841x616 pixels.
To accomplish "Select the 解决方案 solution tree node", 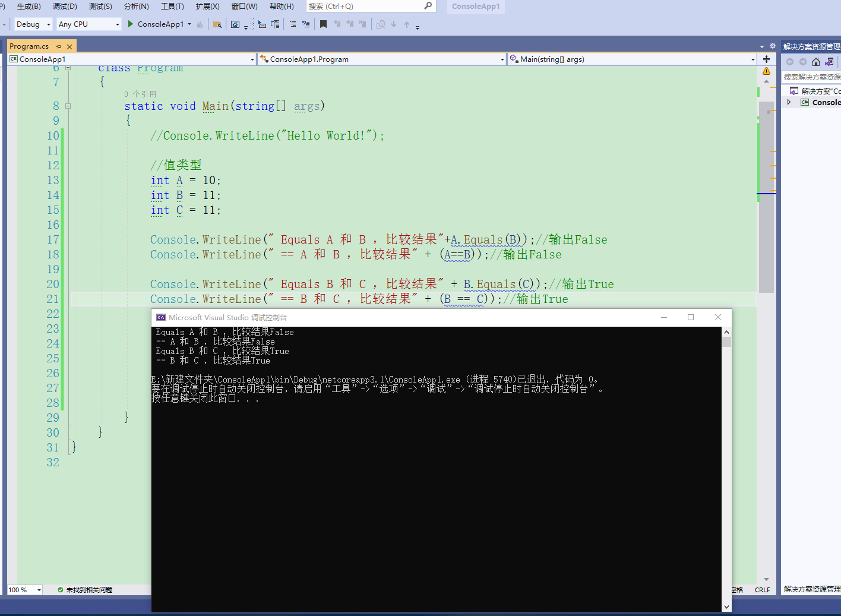I will click(x=815, y=91).
